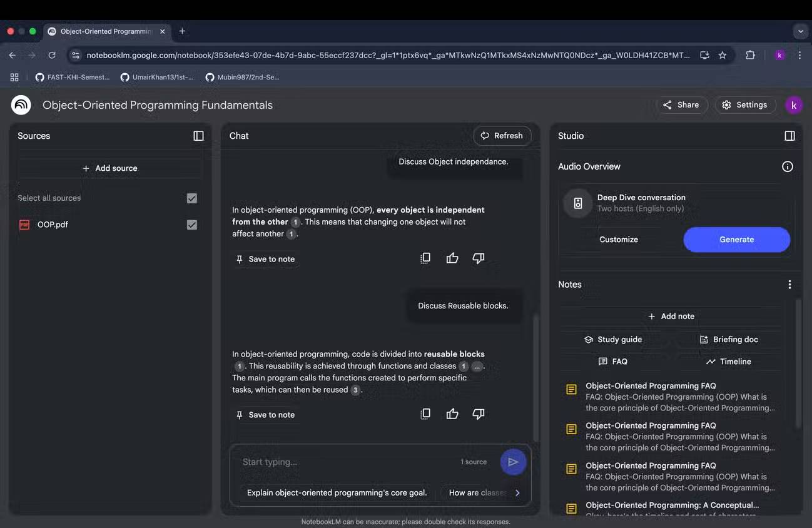Viewport: 812px width, 528px height.
Task: Thumbs down the Reusable blocks response
Action: 479,414
